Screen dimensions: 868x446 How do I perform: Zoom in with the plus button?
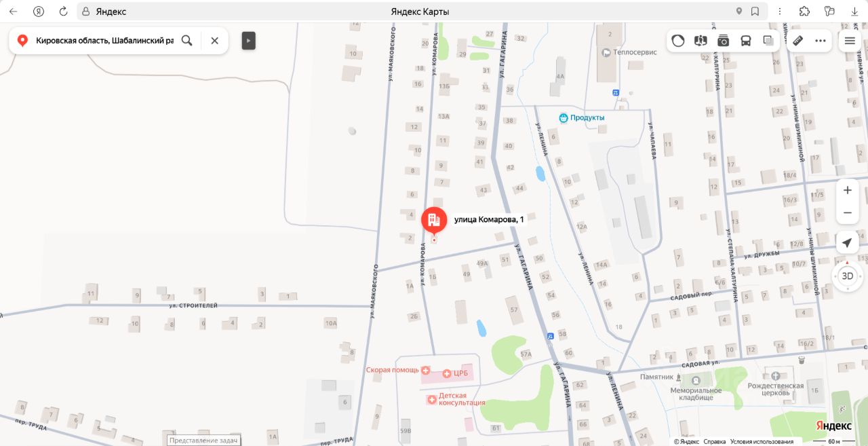[848, 190]
